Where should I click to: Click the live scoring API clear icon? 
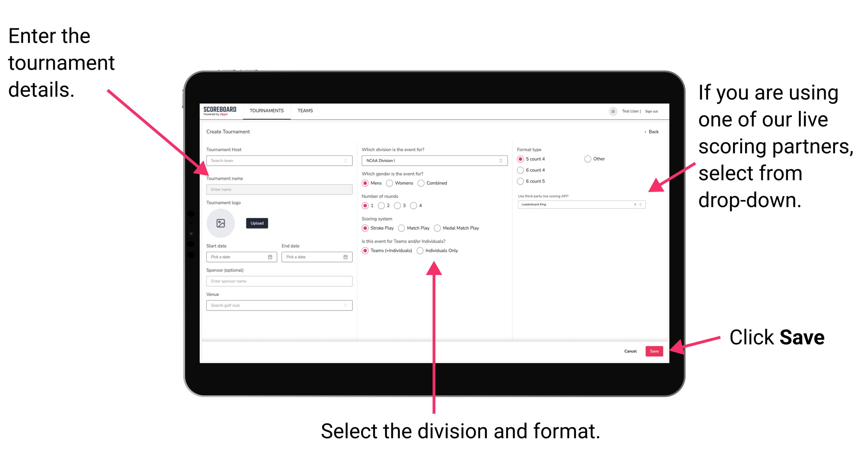tap(633, 205)
